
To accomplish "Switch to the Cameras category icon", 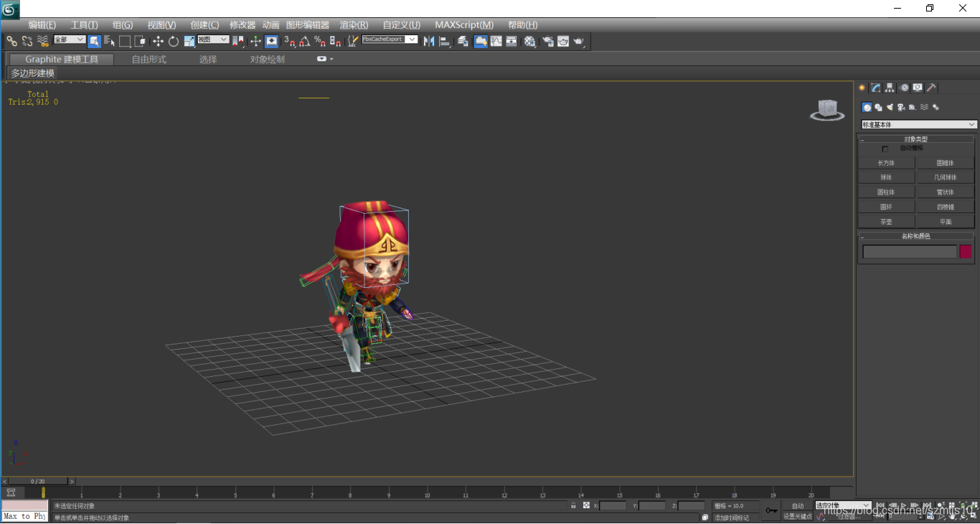I will click(901, 107).
